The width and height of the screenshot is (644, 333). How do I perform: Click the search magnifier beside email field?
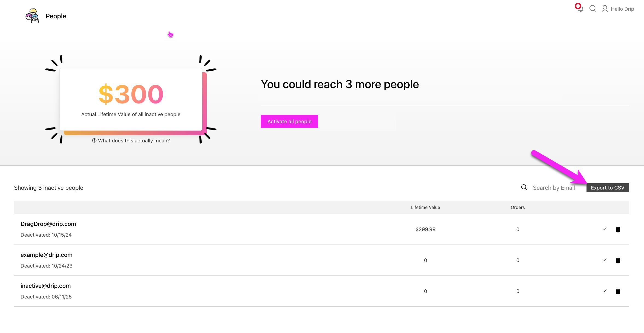524,188
